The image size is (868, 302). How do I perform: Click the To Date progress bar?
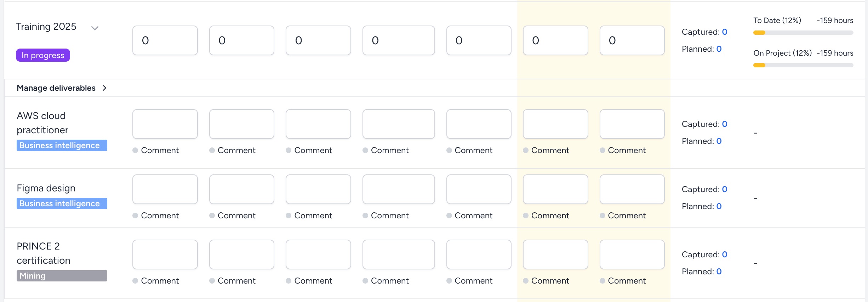pos(803,32)
